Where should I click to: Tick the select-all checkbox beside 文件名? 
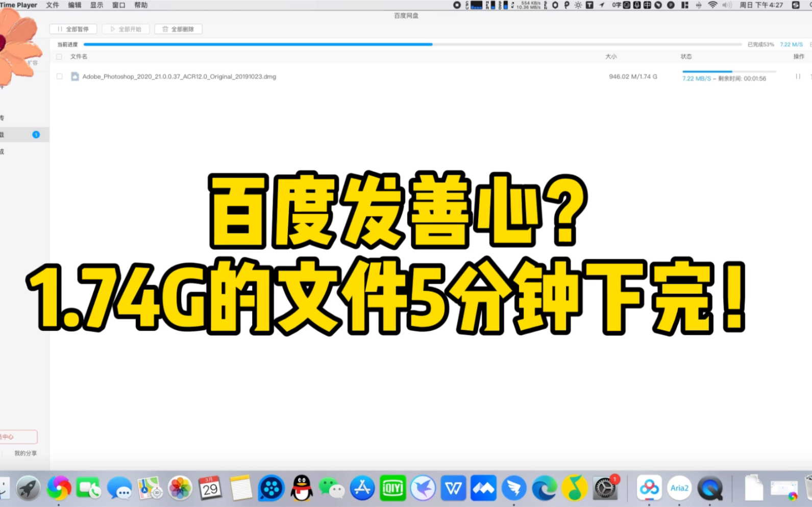(60, 57)
